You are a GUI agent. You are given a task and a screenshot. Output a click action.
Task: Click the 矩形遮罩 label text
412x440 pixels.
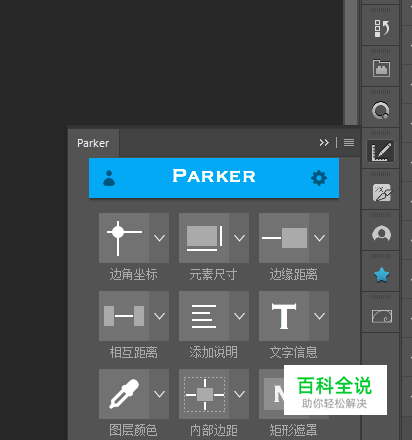click(293, 430)
